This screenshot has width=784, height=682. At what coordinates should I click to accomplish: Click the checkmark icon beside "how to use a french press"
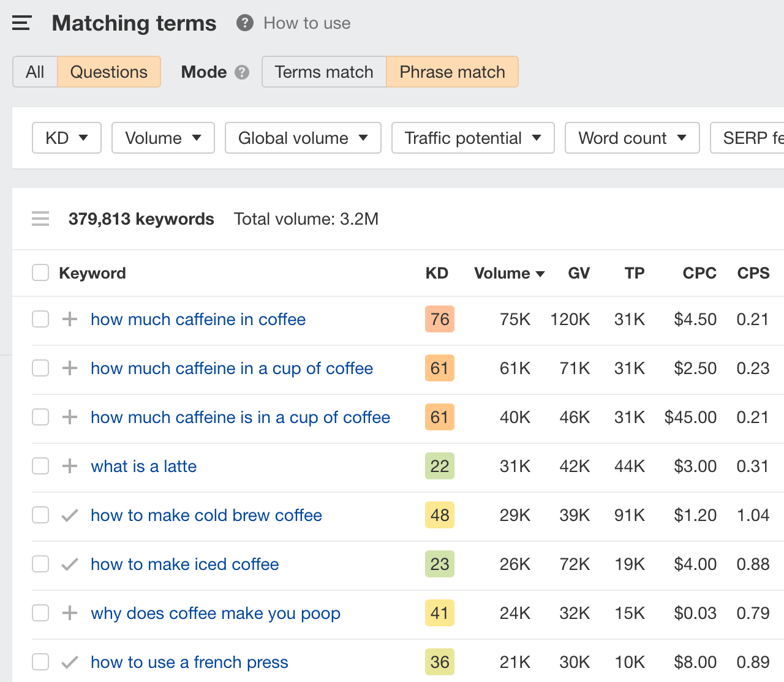[x=69, y=662]
